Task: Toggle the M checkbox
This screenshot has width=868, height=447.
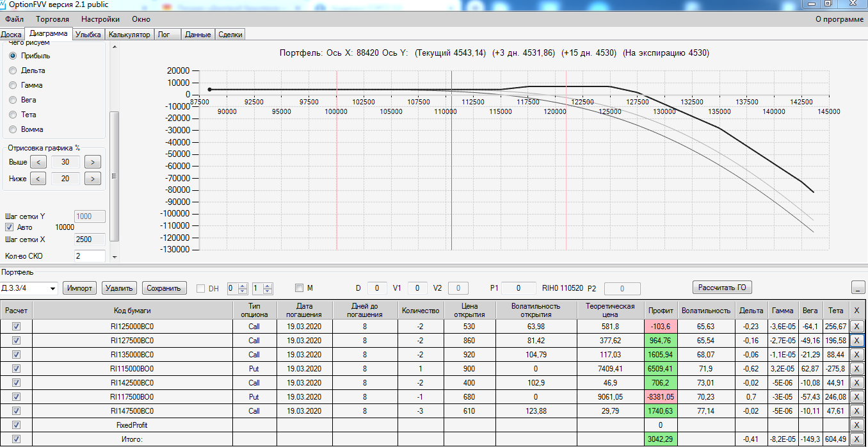Action: pyautogui.click(x=299, y=288)
